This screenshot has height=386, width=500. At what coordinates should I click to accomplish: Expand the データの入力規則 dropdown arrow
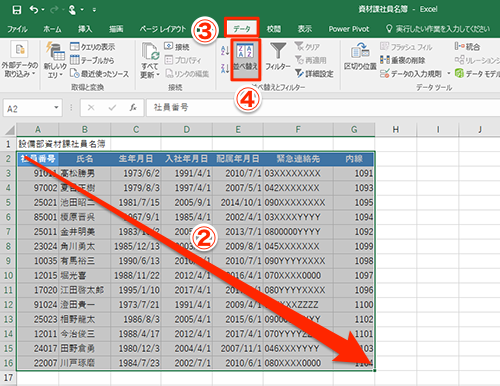[449, 73]
